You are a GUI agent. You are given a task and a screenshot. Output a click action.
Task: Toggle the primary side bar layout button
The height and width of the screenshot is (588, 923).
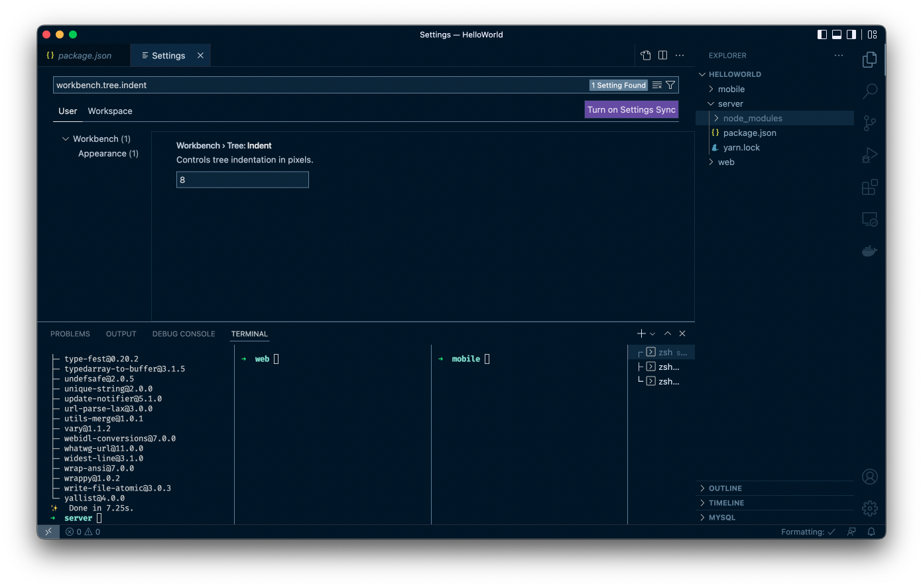coord(822,34)
